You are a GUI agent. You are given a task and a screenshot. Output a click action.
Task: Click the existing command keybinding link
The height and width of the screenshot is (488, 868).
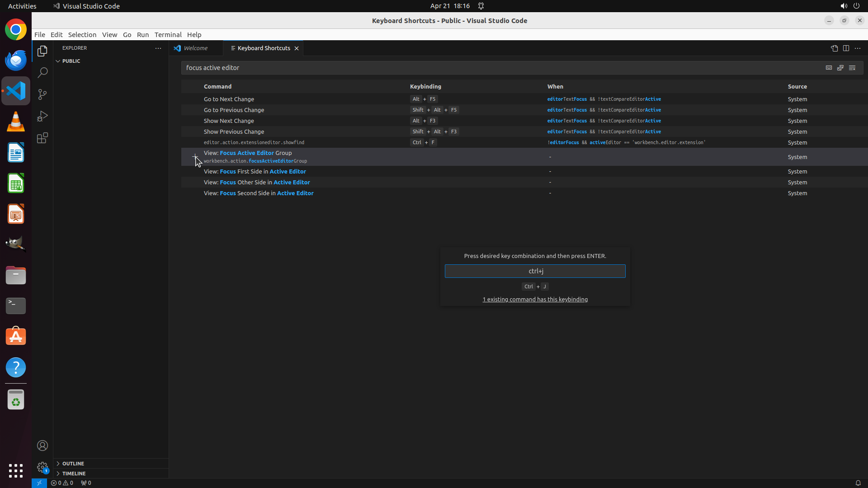(x=535, y=300)
